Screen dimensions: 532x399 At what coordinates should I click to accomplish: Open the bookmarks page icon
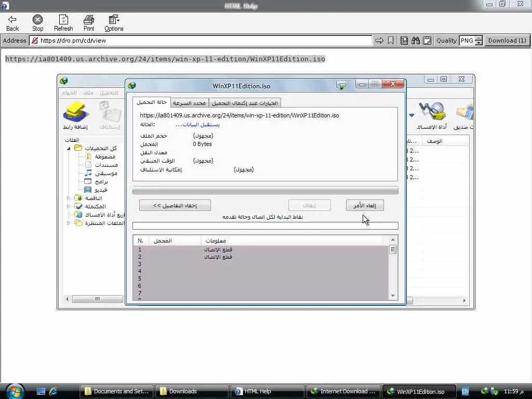(404, 41)
